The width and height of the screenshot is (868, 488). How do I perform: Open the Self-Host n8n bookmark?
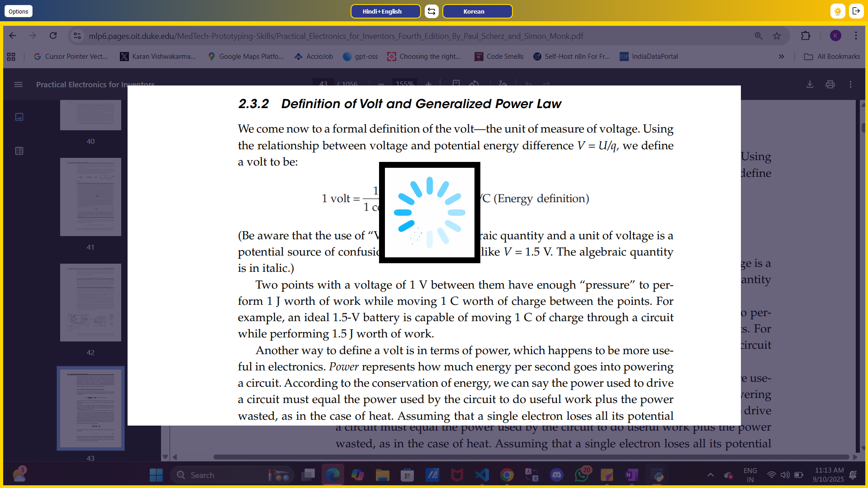coord(572,57)
